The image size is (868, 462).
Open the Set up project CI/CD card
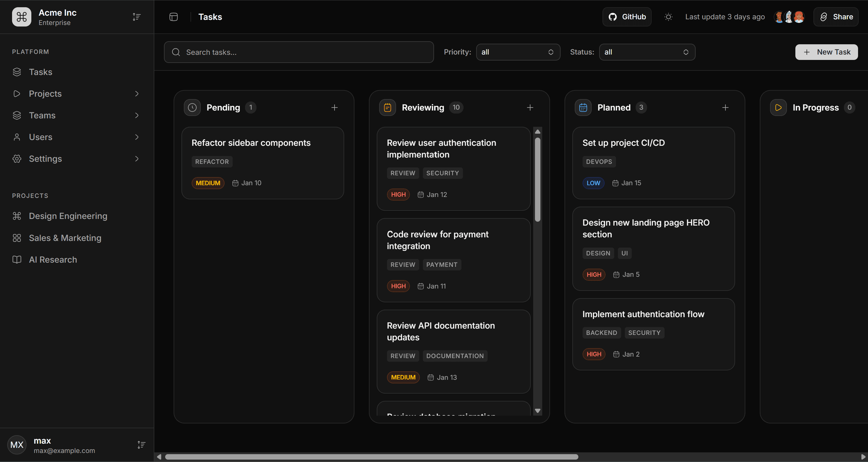coord(653,163)
